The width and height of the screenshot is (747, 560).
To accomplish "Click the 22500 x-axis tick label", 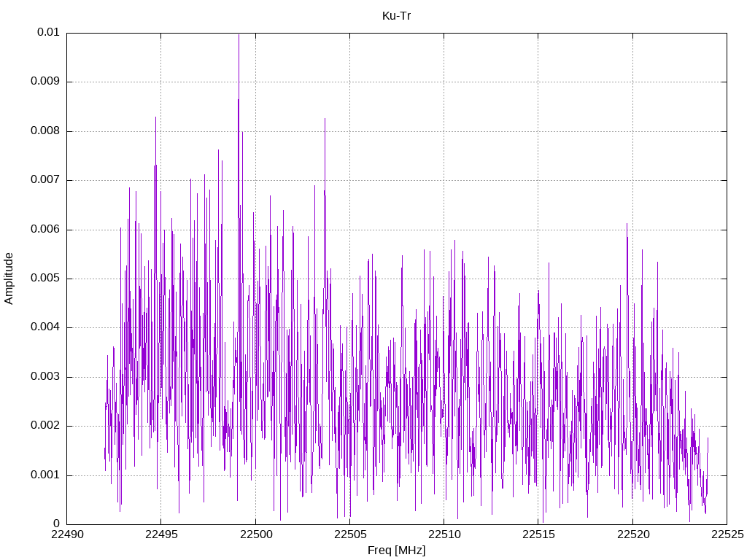I will coord(256,534).
